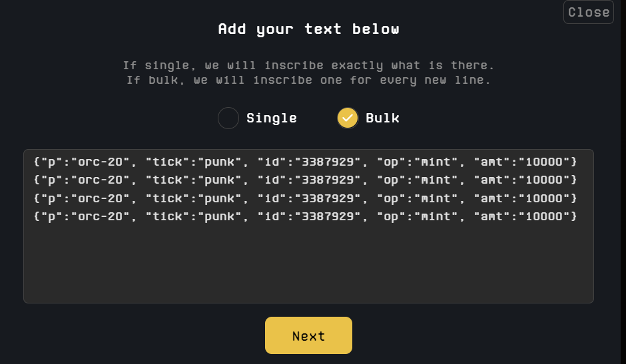Click the closing brace ending the third line
The width and height of the screenshot is (626, 364).
click(573, 199)
